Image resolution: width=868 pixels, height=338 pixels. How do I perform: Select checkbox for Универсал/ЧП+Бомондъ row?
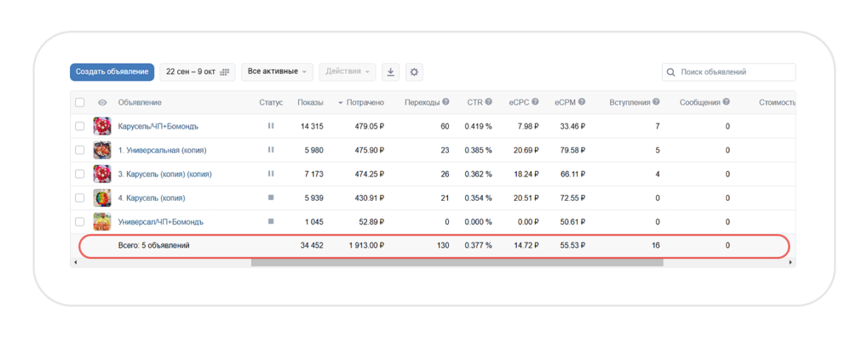(x=80, y=221)
